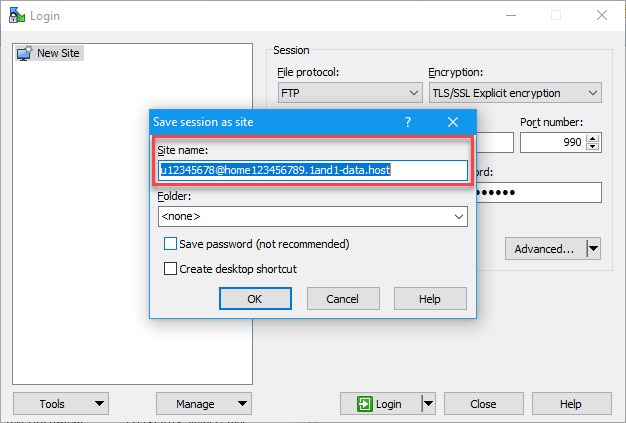
Task: Open the Encryption TLS/SSL dropdown
Action: (593, 93)
